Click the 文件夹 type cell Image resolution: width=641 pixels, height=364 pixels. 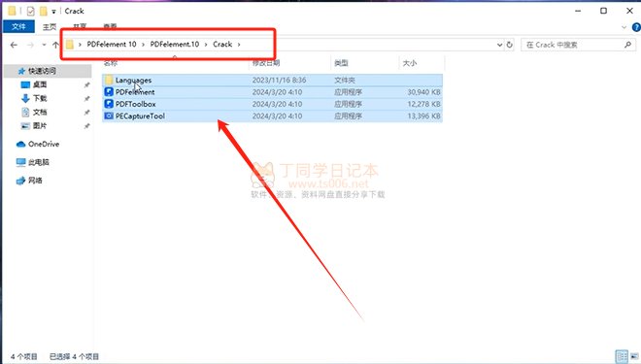(345, 80)
